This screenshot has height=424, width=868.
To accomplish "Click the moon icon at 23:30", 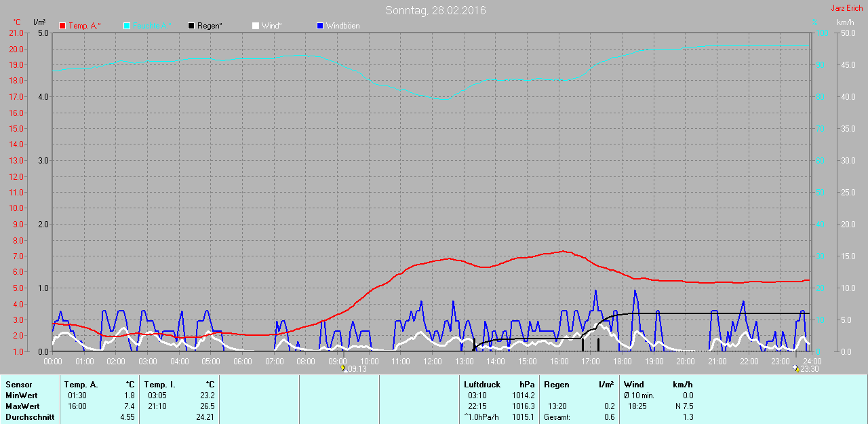I will click(x=796, y=368).
